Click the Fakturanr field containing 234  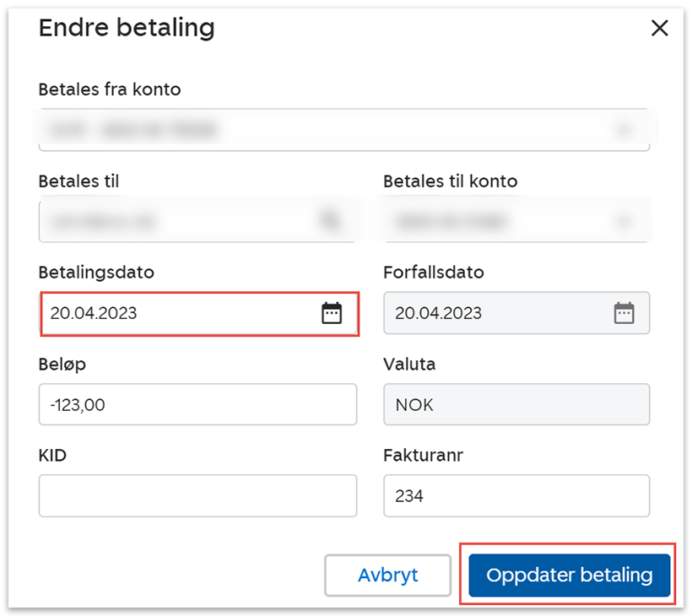[516, 495]
